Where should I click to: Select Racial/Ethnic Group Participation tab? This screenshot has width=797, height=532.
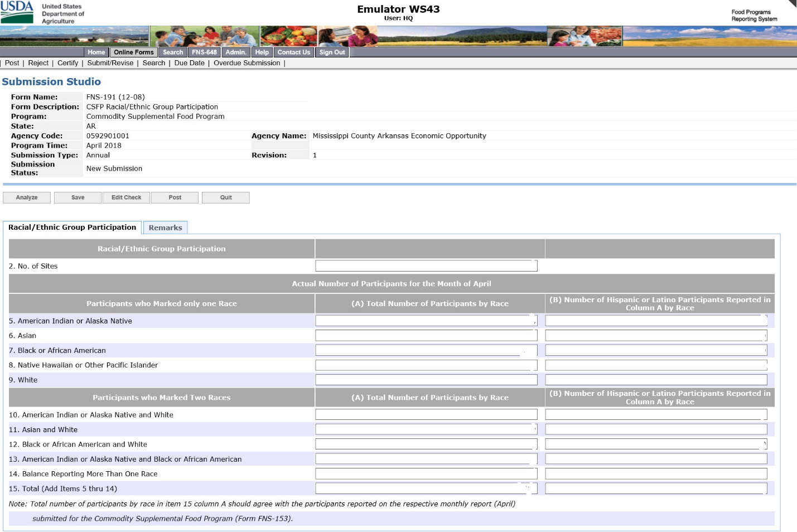click(x=72, y=228)
